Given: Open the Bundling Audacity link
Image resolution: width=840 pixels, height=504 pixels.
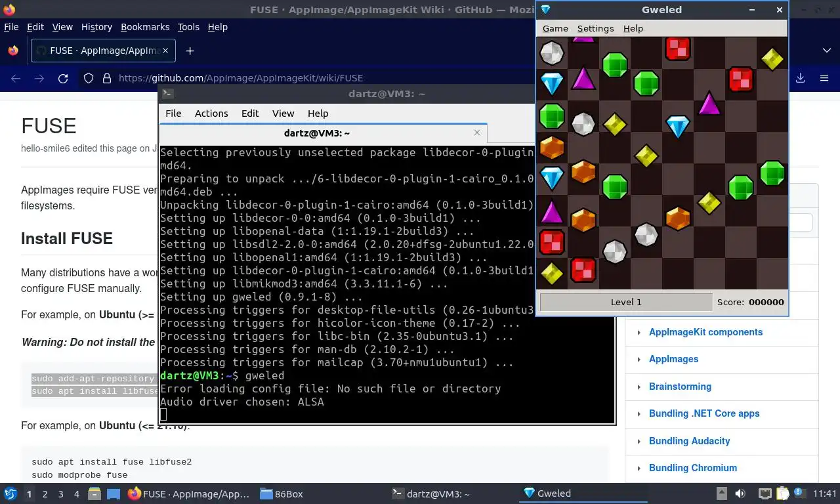Looking at the screenshot, I should pyautogui.click(x=689, y=441).
